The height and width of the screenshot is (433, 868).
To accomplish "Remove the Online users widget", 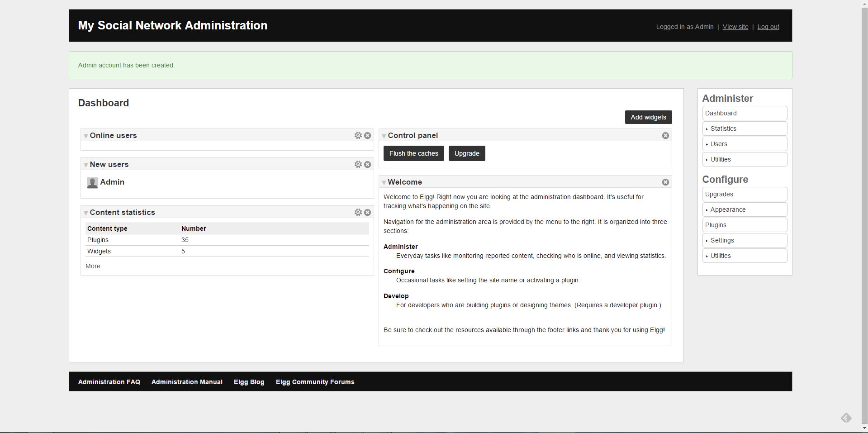I will 368,135.
